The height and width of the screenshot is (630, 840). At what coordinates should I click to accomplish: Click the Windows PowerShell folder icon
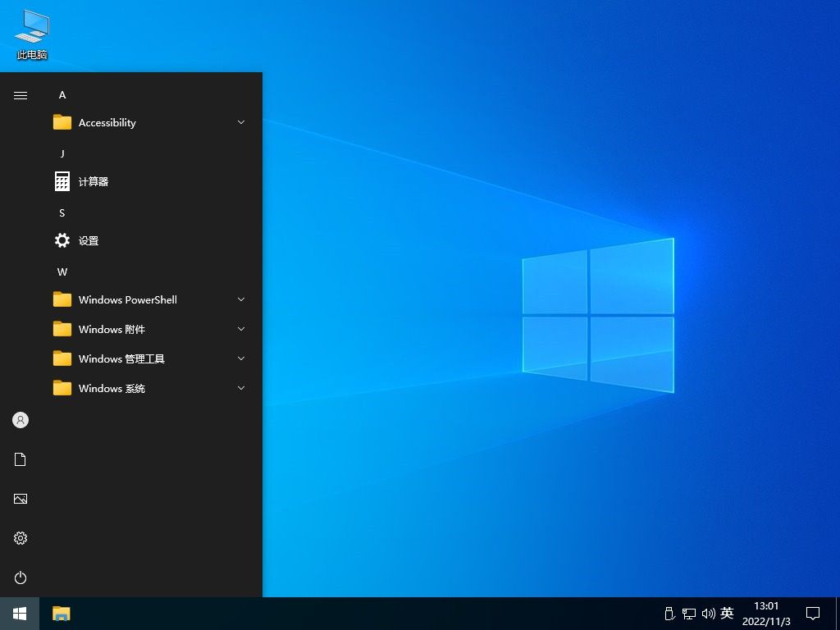tap(62, 299)
